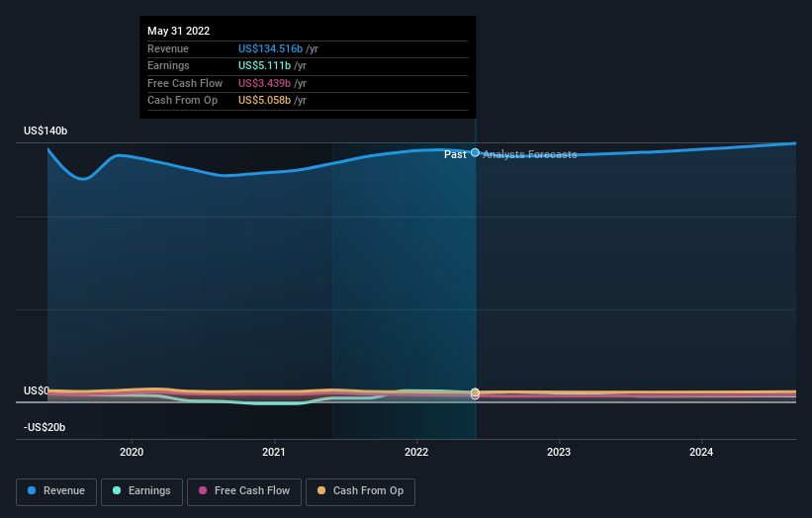Click the 'Cash From Op' row label in tooltip

point(182,101)
